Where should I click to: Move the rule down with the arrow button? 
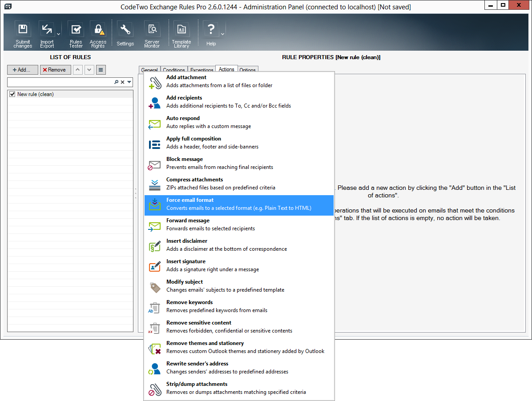coord(89,70)
